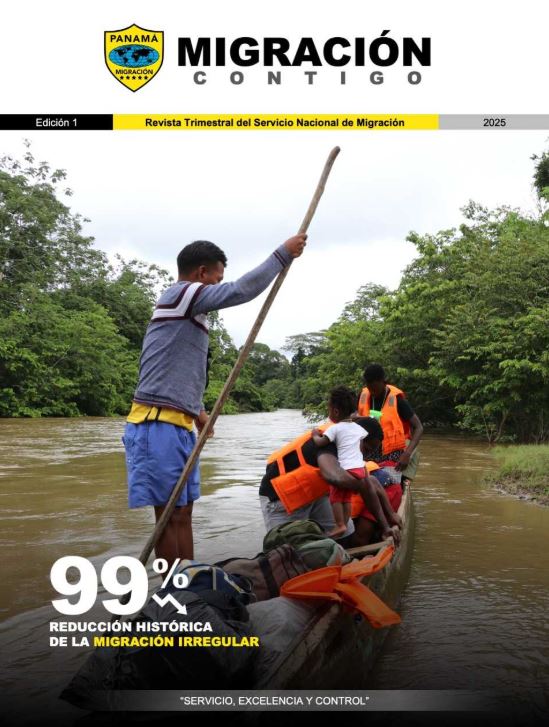Click the child in white shirt
Image resolution: width=549 pixels, height=727 pixels.
click(x=349, y=459)
